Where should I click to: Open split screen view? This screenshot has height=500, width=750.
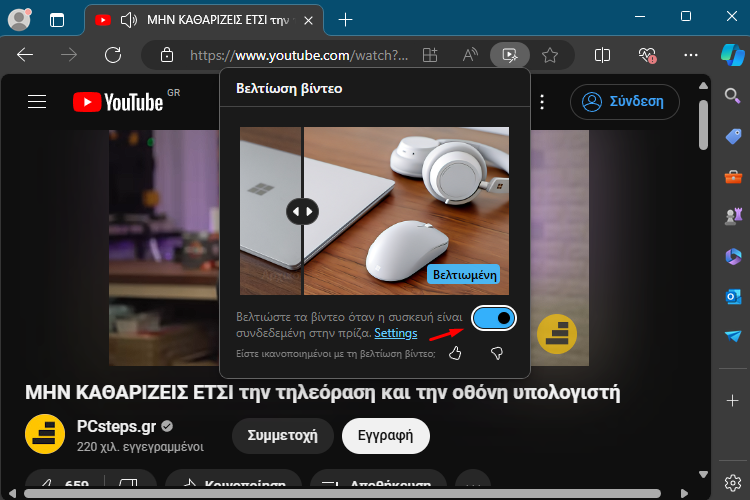(x=602, y=55)
